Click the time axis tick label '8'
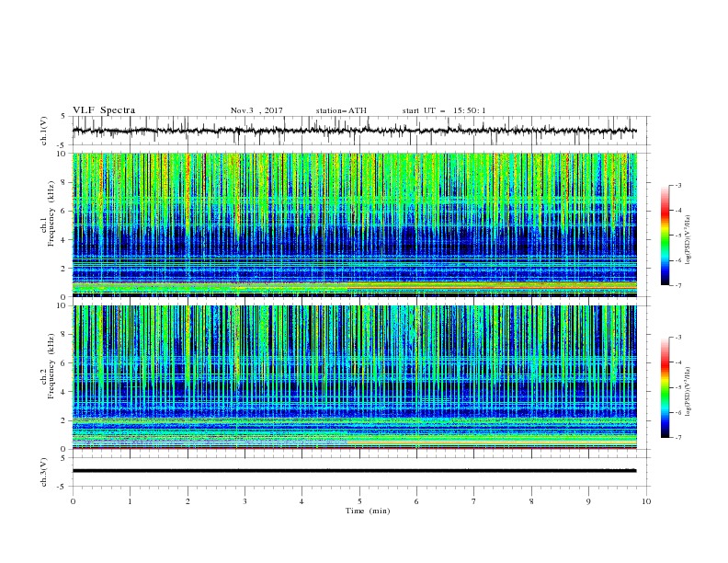 tap(531, 501)
